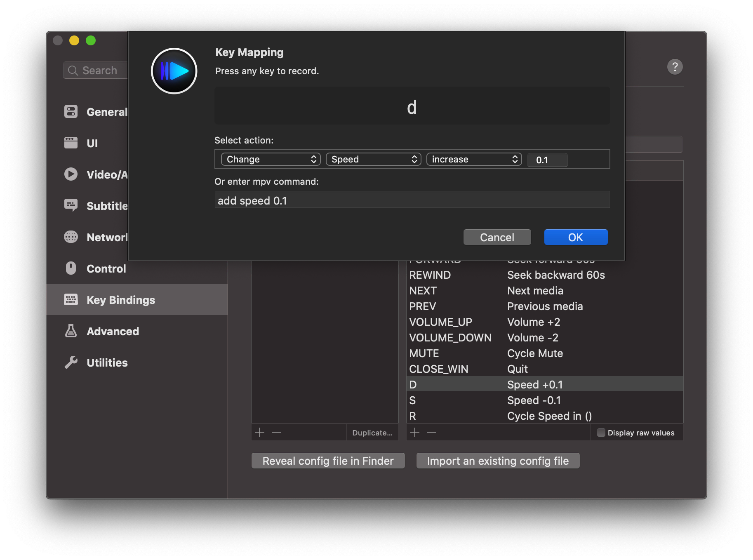
Task: Add a new key binding with plus
Action: click(x=415, y=432)
